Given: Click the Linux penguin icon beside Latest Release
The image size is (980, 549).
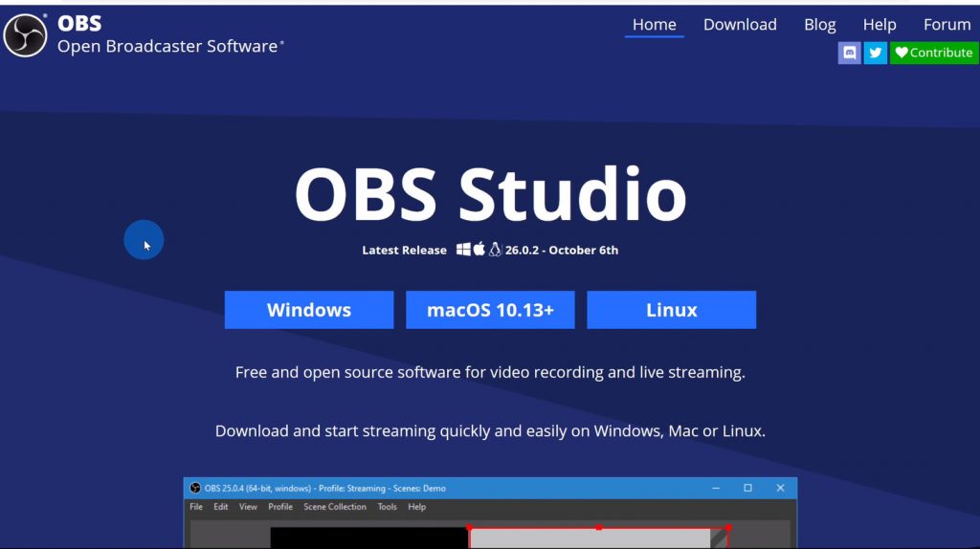Looking at the screenshot, I should tap(495, 250).
